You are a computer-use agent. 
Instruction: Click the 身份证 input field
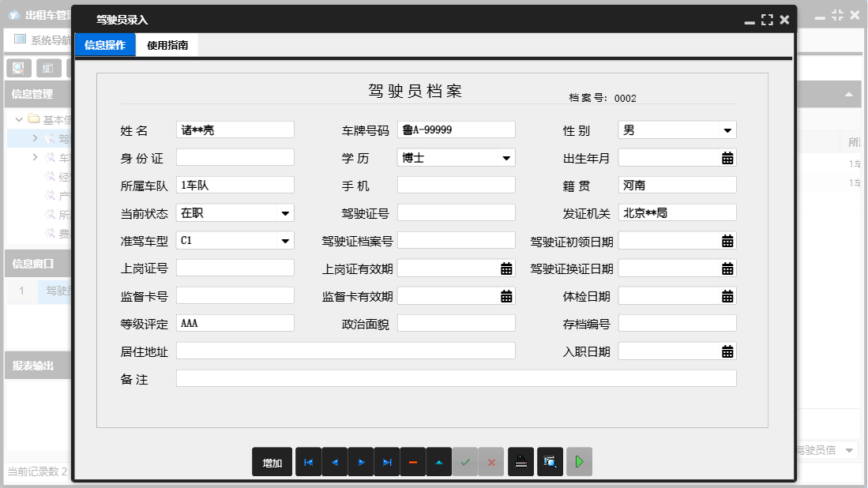tap(235, 158)
